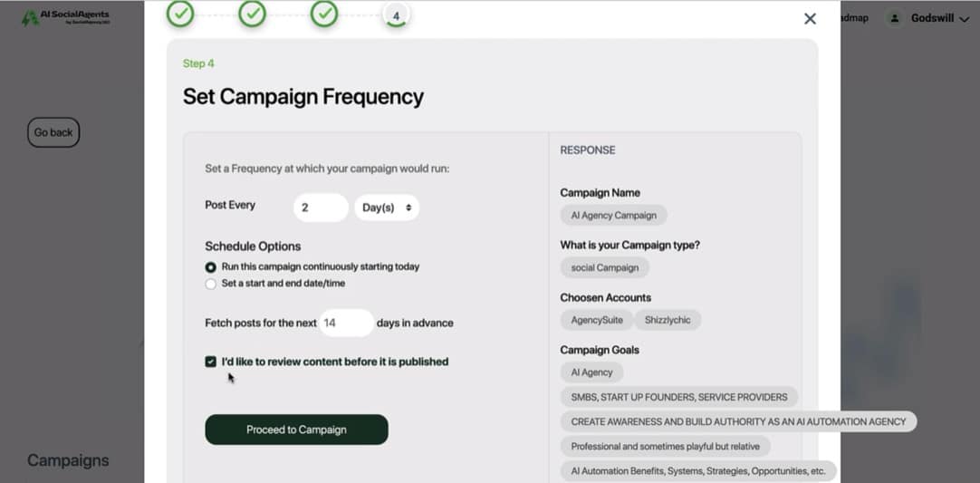
Task: Click the AI Agency Campaign name chip
Action: pos(613,216)
